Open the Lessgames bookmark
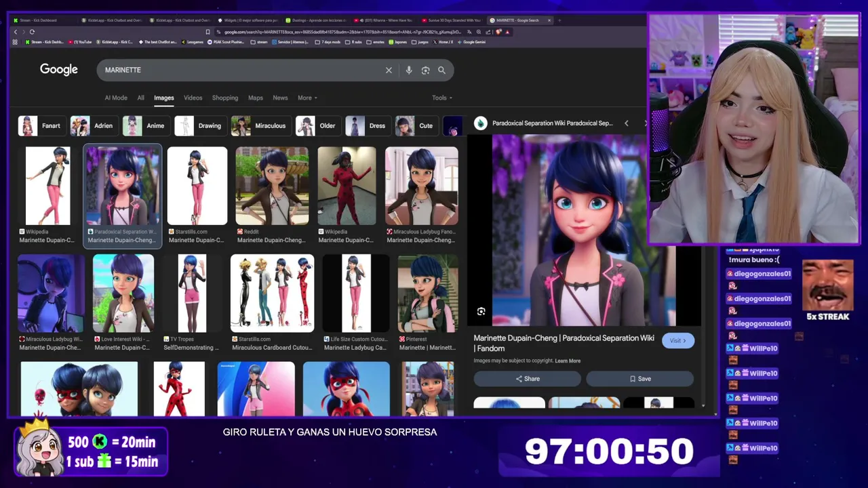This screenshot has height=488, width=868. tap(192, 42)
